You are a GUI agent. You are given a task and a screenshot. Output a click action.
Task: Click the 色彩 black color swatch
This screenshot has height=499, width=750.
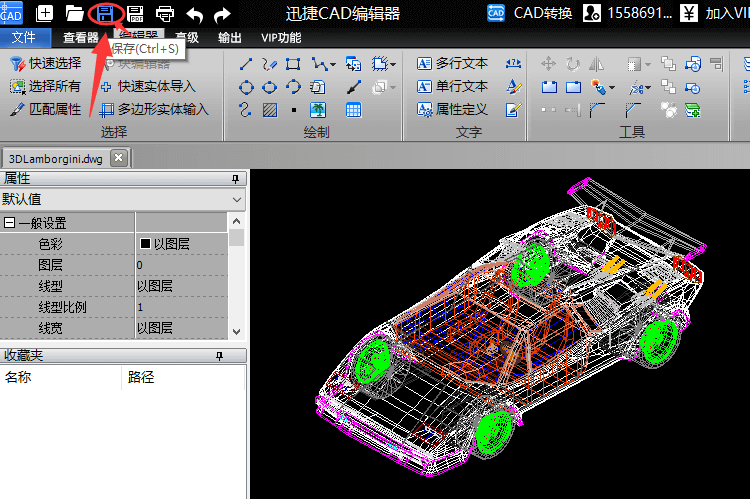click(x=145, y=244)
